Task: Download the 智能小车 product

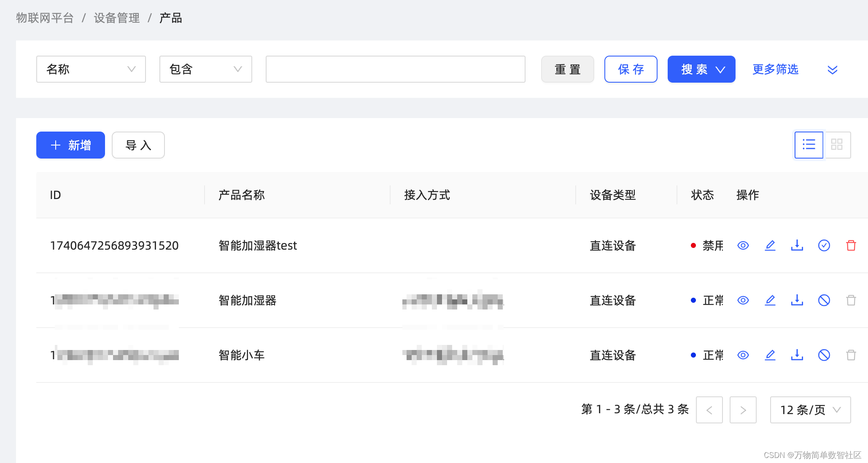Action: (x=797, y=355)
